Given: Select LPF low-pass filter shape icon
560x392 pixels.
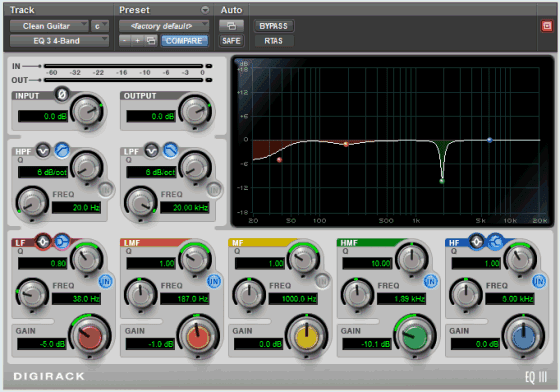Looking at the screenshot, I should [x=170, y=150].
